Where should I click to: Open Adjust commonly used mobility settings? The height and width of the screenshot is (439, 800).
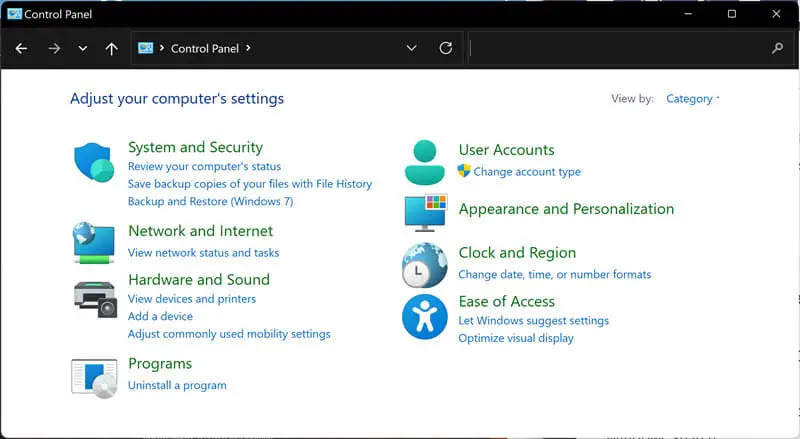(x=229, y=334)
